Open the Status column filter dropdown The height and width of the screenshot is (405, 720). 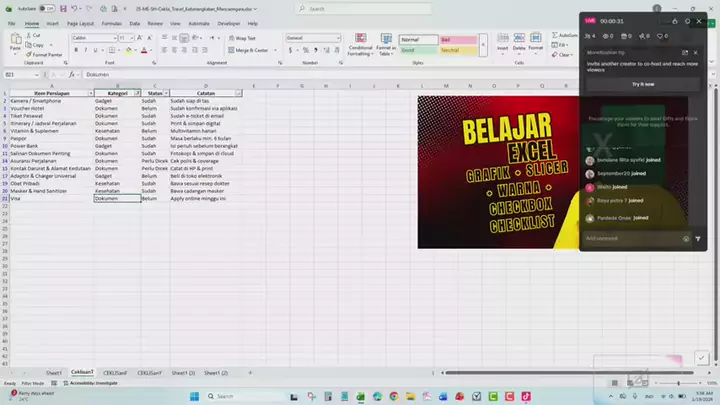tap(164, 93)
